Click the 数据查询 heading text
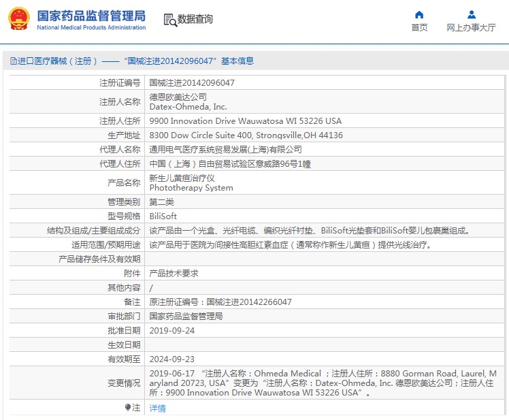This screenshot has width=509, height=420. 195,19
